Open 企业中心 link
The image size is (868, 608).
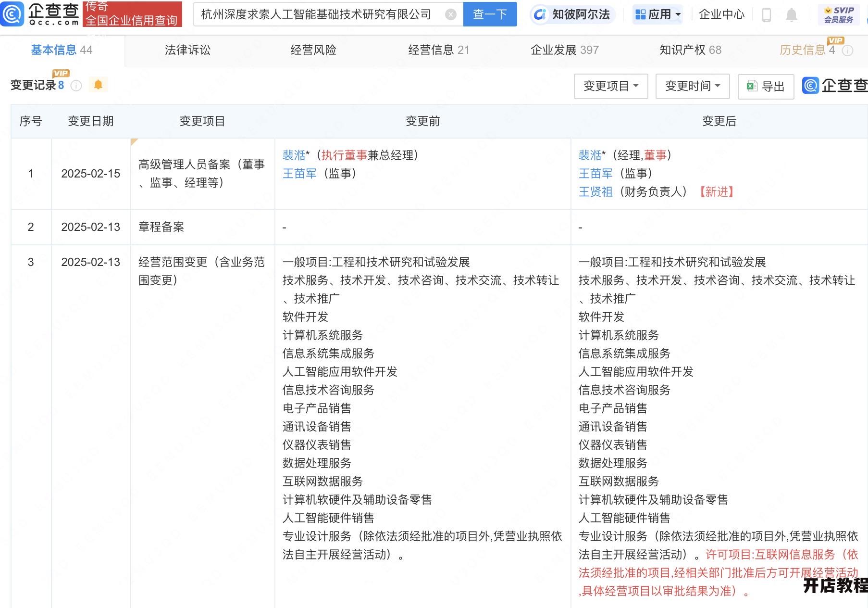[721, 14]
